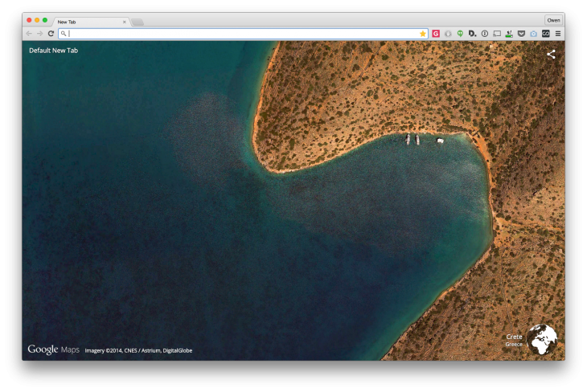The height and width of the screenshot is (392, 587).
Task: Reload the current page
Action: click(x=51, y=34)
